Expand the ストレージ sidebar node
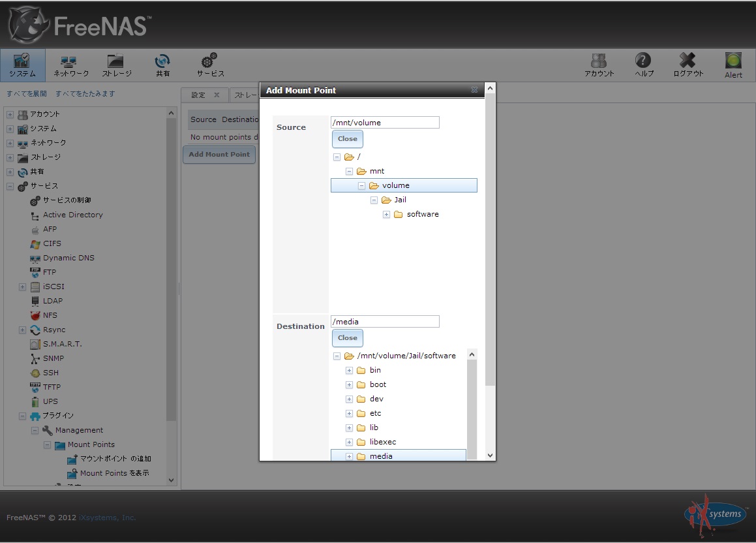The height and width of the screenshot is (543, 756). [10, 158]
